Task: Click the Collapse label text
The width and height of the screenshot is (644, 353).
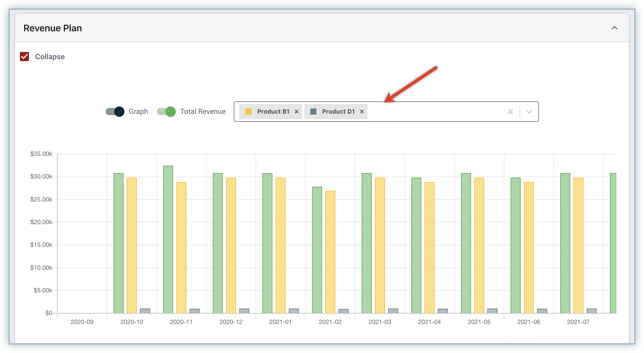Action: tap(50, 57)
